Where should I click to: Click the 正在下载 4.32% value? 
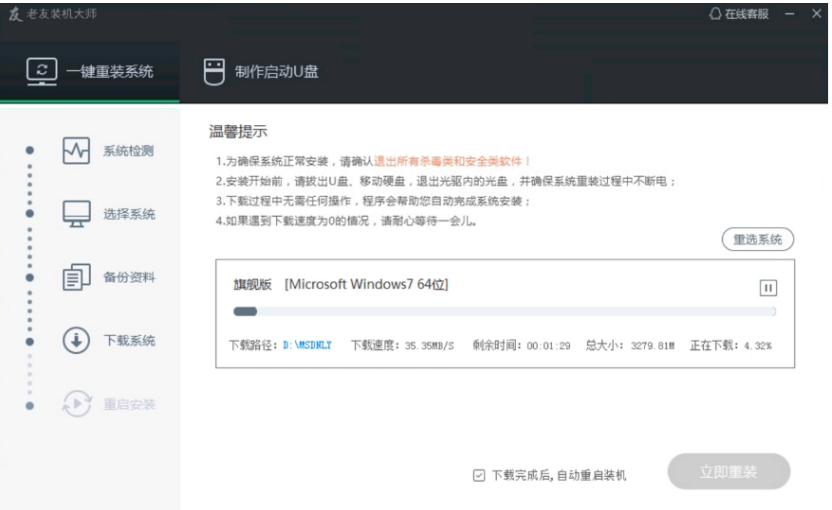pyautogui.click(x=757, y=346)
